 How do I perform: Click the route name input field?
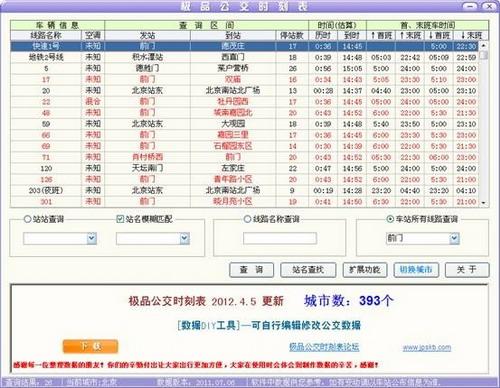[x=280, y=238]
